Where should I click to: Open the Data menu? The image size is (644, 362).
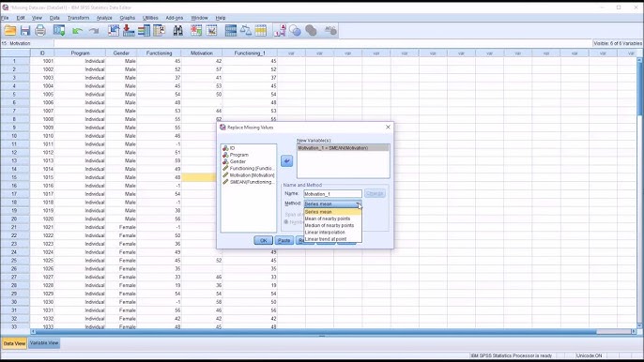(54, 18)
